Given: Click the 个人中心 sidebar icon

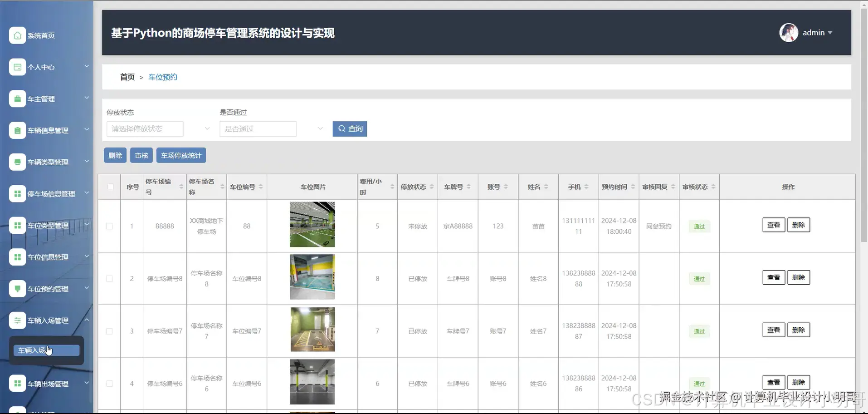Looking at the screenshot, I should click(17, 67).
